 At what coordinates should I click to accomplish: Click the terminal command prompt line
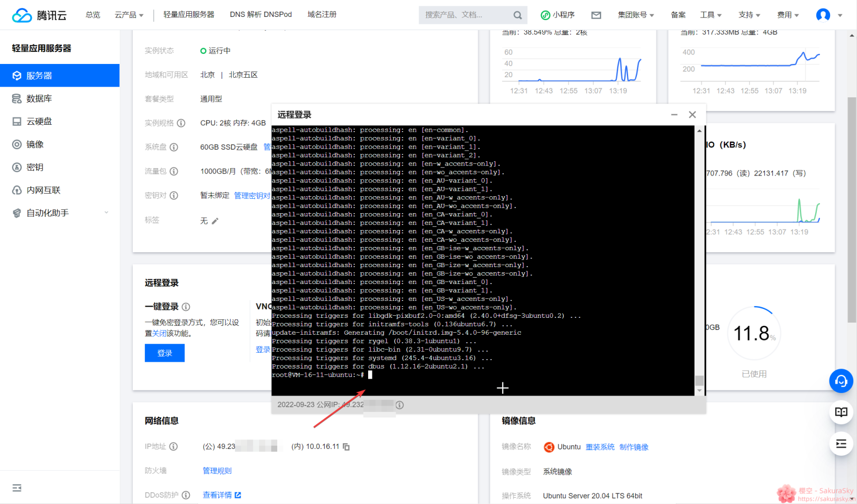[322, 375]
